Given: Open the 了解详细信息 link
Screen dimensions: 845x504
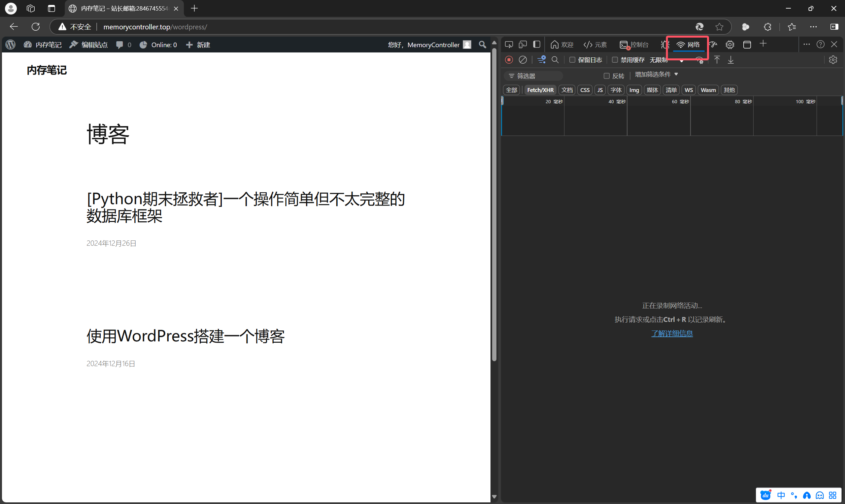Looking at the screenshot, I should click(672, 333).
